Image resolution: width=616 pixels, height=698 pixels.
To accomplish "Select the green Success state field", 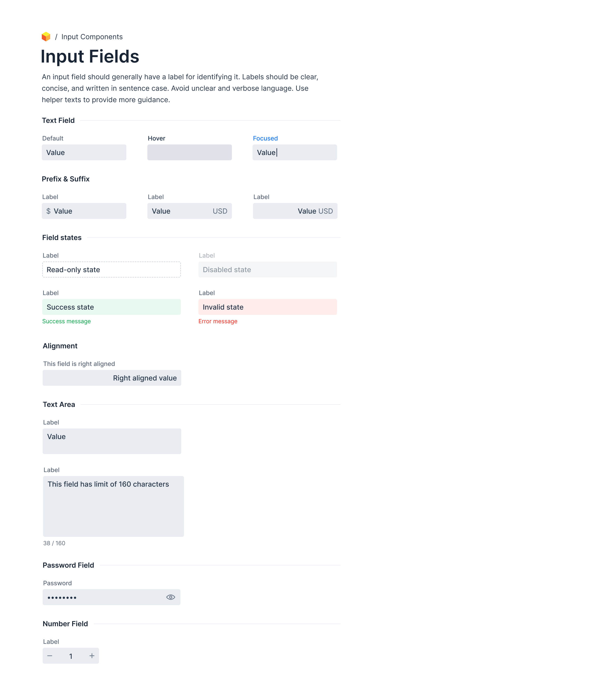I will pos(111,307).
